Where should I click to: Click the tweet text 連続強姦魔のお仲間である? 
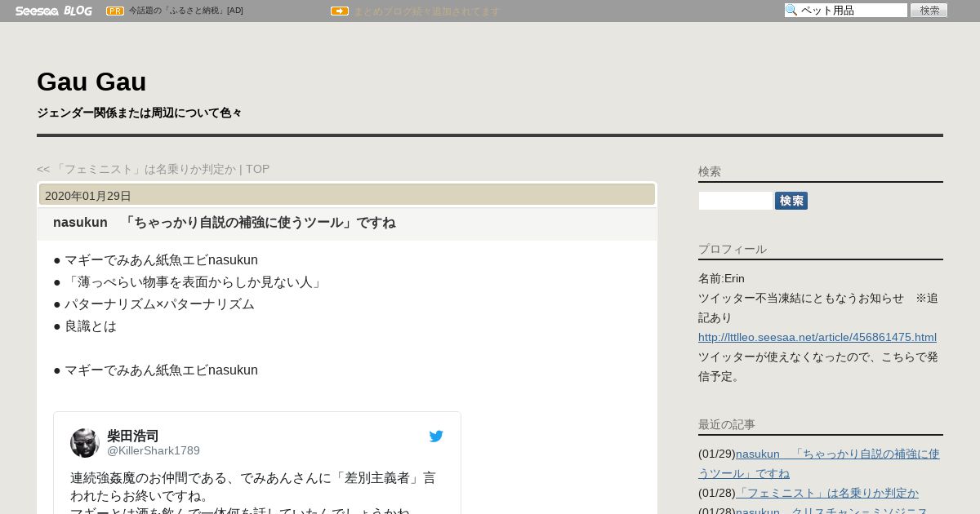253,485
